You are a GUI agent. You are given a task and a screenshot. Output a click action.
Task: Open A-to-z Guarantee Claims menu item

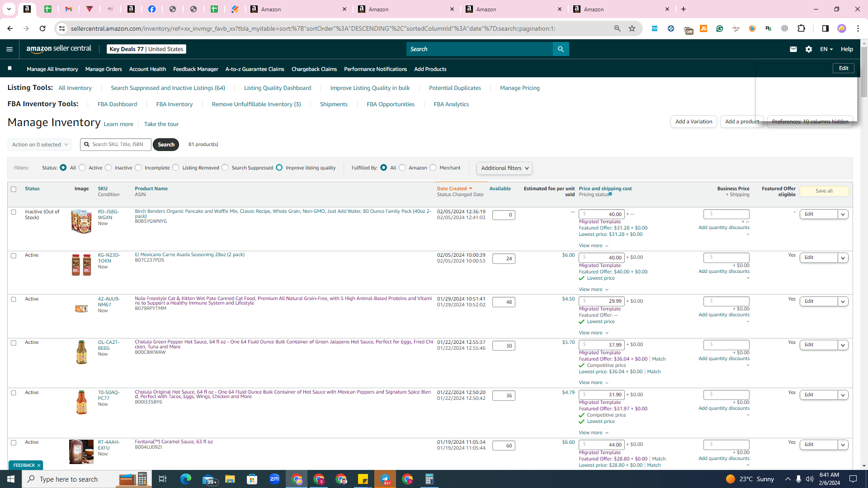255,69
